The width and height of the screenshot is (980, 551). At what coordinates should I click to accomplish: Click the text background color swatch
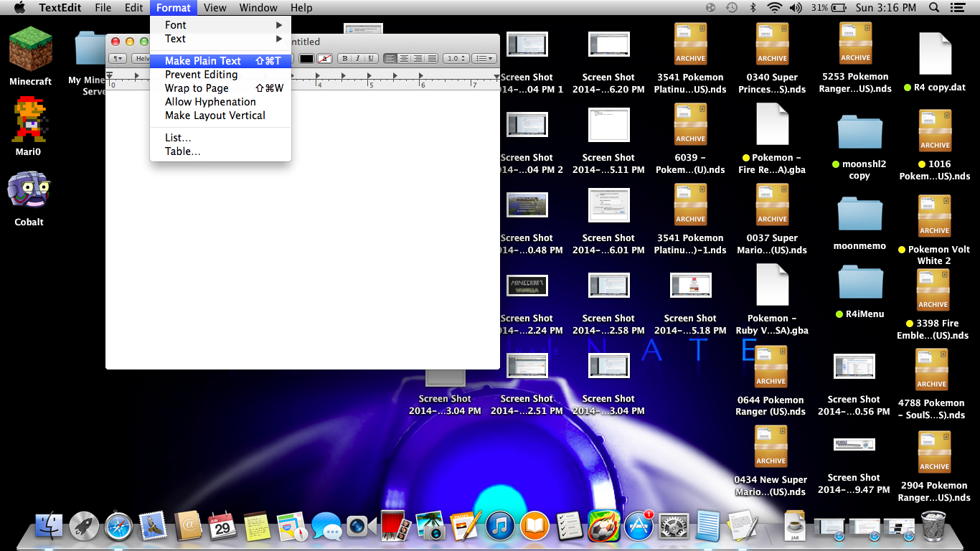click(x=324, y=58)
